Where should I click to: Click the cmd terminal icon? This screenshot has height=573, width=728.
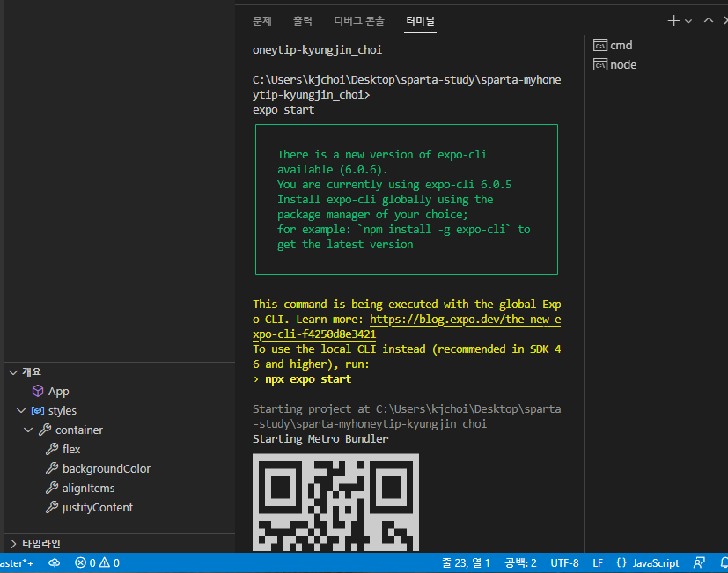click(x=600, y=45)
